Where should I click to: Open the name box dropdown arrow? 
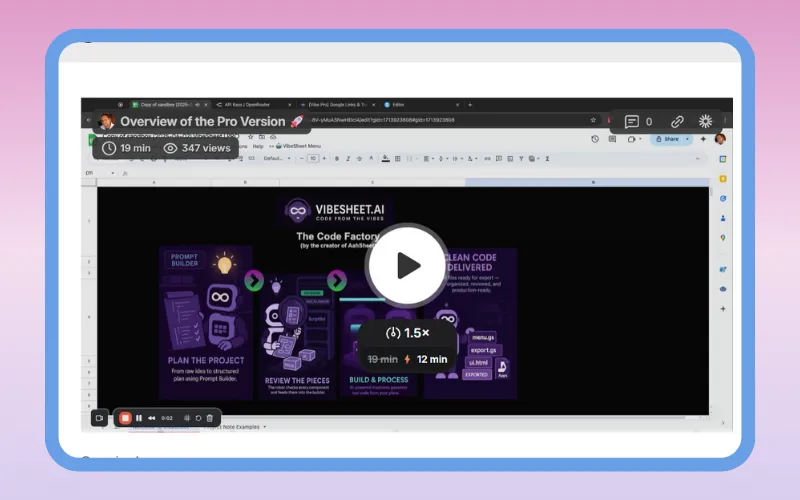[x=113, y=173]
